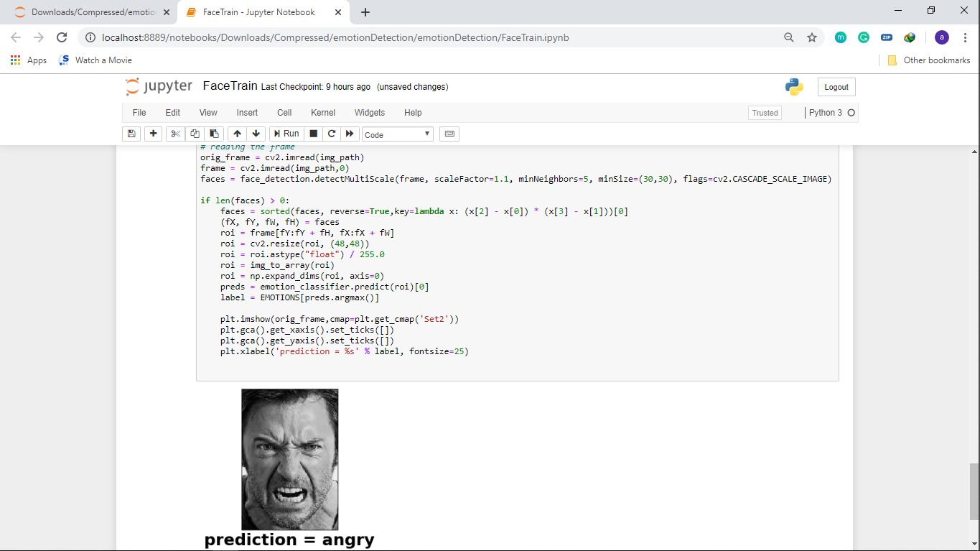
Task: Insert a cell below with plus icon
Action: tap(153, 134)
